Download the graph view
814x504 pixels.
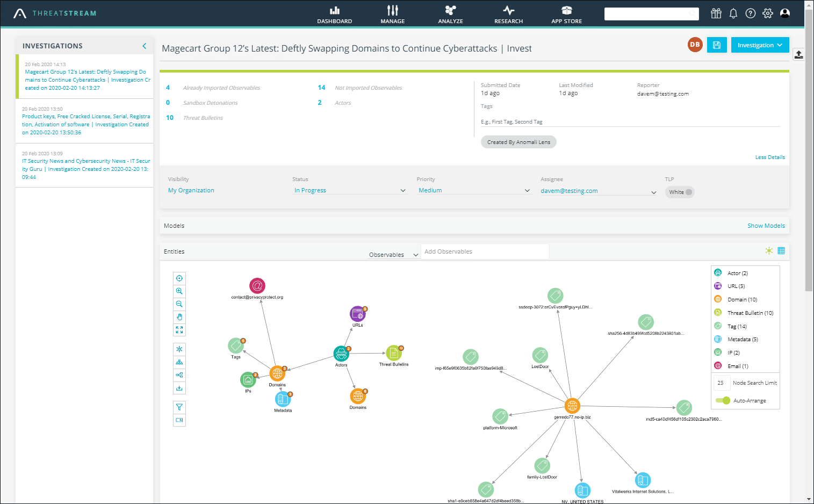pos(179,387)
